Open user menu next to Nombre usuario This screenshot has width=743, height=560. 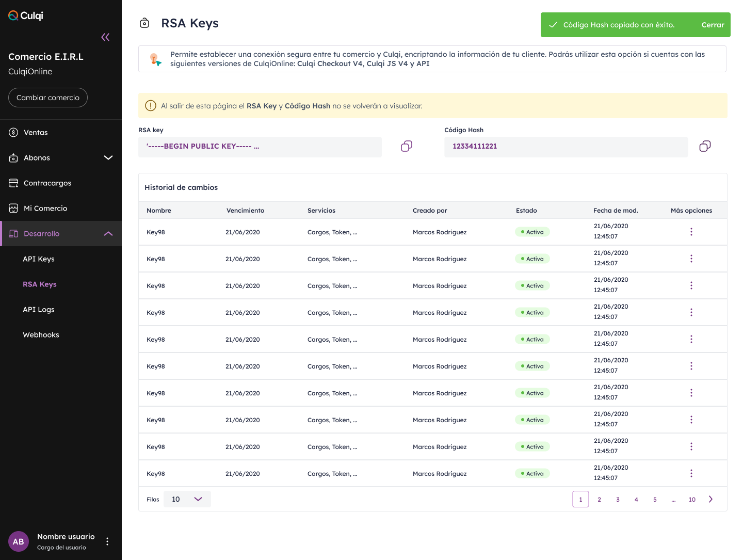coord(107,541)
